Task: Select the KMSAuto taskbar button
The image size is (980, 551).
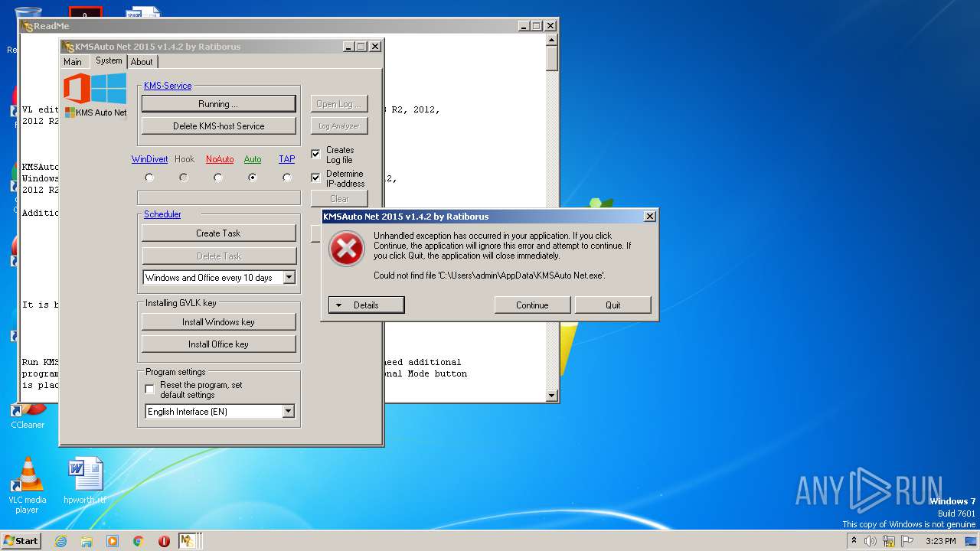Action: (188, 541)
